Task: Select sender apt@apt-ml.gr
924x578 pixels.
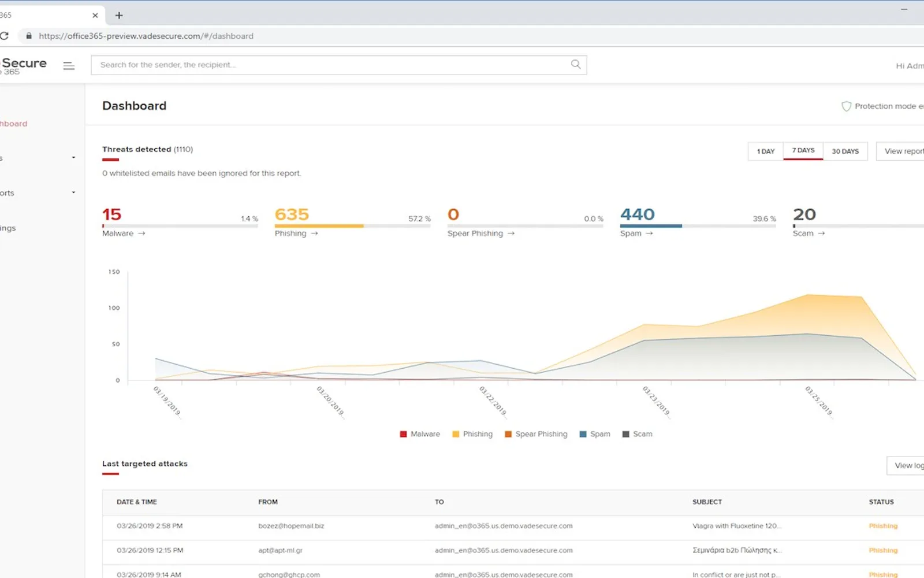Action: pyautogui.click(x=280, y=550)
